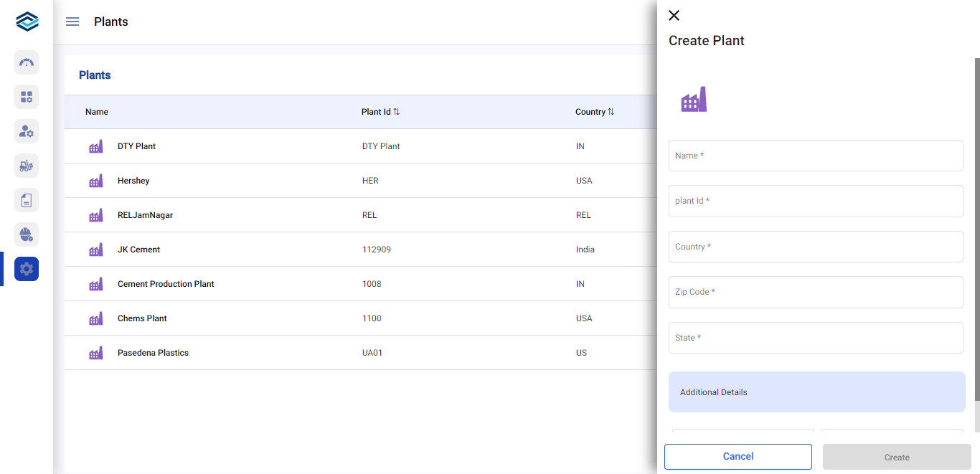Click the widgets settings sidebar icon
This screenshot has height=474, width=980.
pyautogui.click(x=27, y=97)
